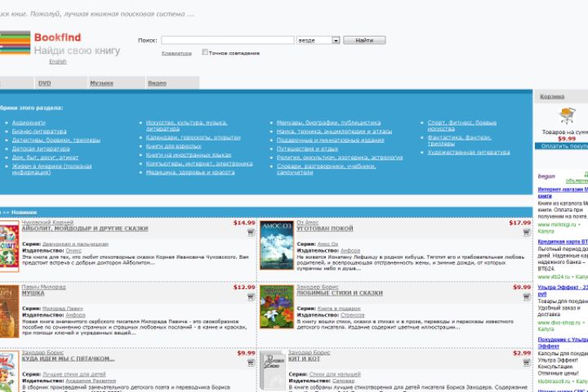Open book title 'Куда идем мы с Пятачком'
588x392 pixels.
[x=68, y=359]
